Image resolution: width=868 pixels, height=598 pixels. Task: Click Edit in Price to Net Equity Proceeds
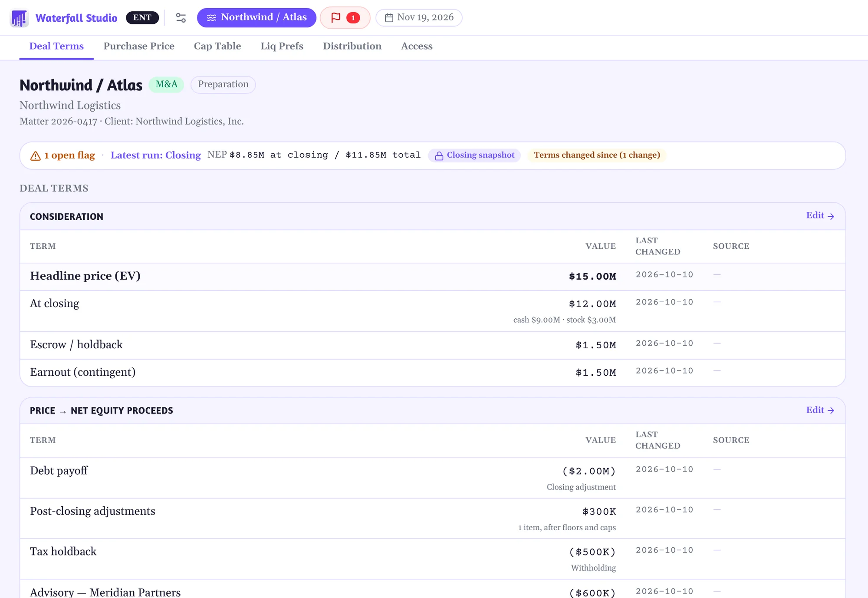coord(820,410)
